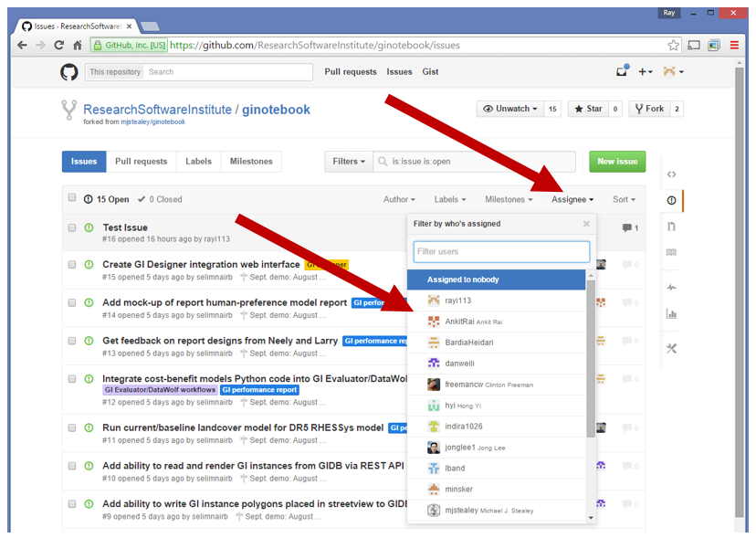Open Gist in top navigation
Viewport: 756px width, 538px height.
click(431, 72)
